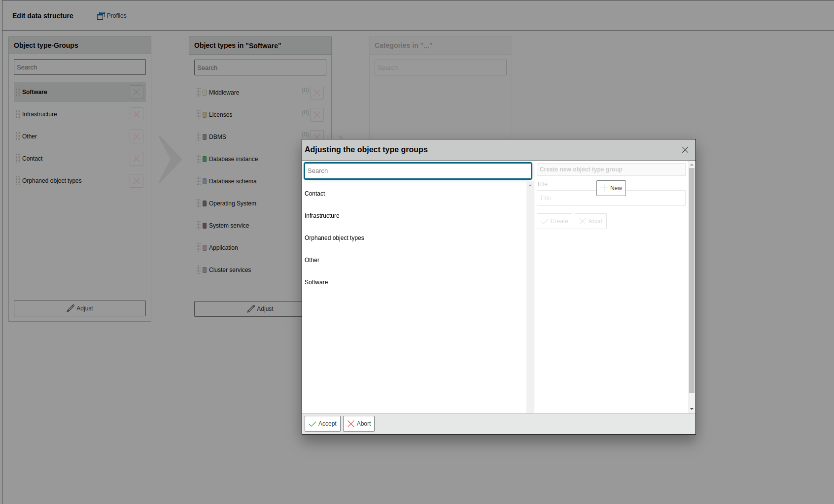Click Adjust under Object types in Software
Image resolution: width=834 pixels, height=504 pixels.
(248, 309)
